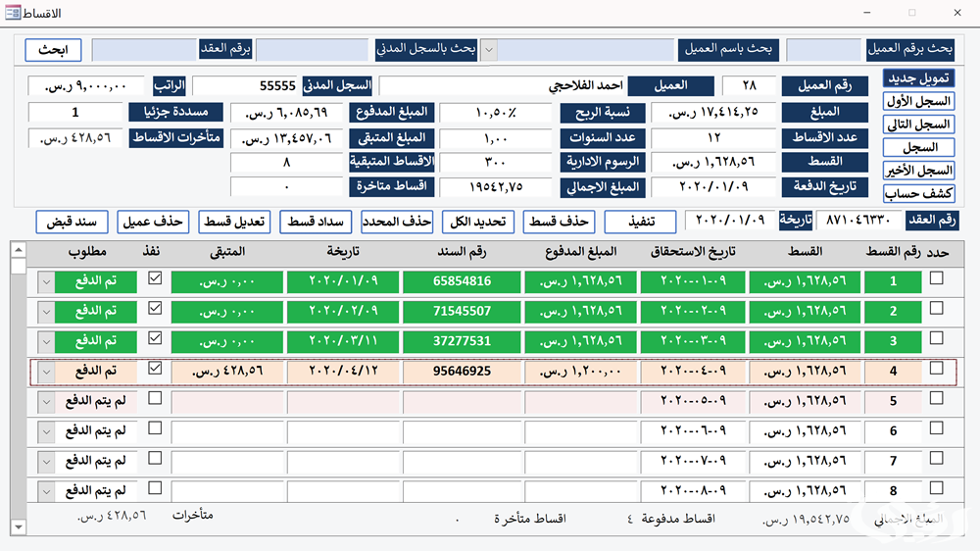The image size is (980, 551).
Task: Open status dropdown for installment 8
Action: [46, 492]
